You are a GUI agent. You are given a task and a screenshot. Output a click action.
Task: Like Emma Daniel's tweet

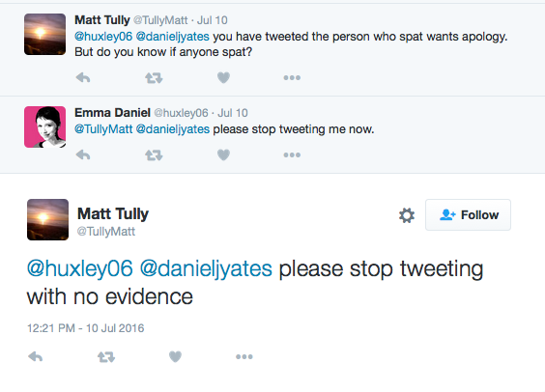223,154
